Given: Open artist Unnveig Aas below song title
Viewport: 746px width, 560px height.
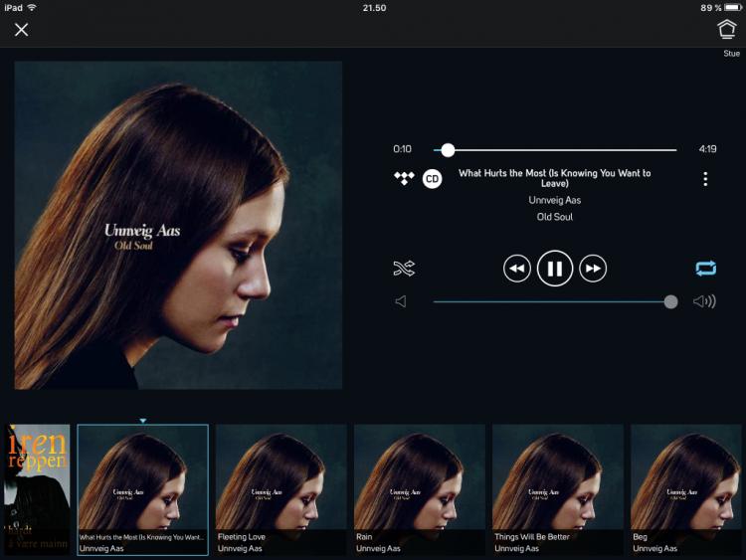Looking at the screenshot, I should coord(554,200).
